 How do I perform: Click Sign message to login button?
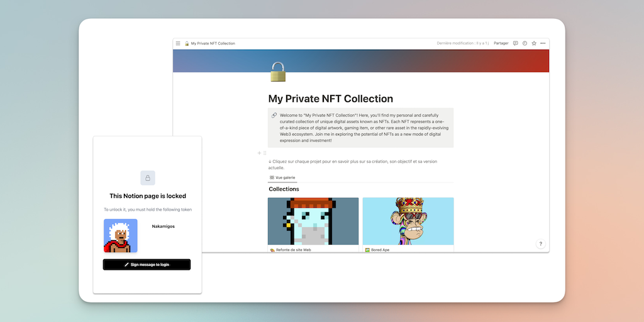147,265
